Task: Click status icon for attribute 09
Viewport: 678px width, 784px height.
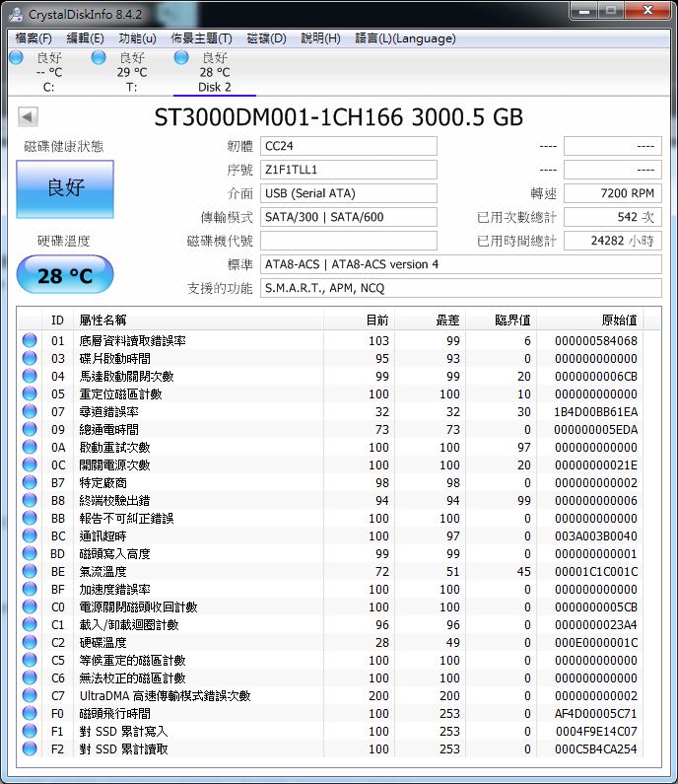Action: click(30, 429)
